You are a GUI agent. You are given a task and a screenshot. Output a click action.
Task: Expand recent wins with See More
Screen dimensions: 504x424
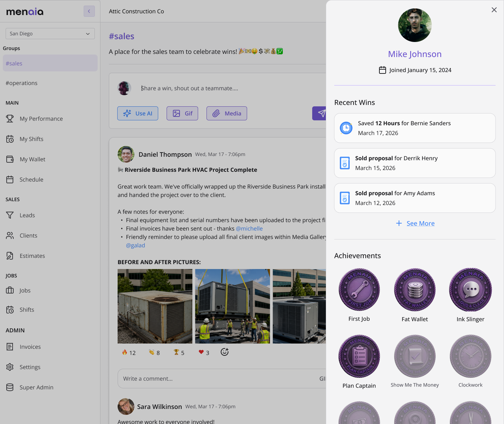pos(415,223)
